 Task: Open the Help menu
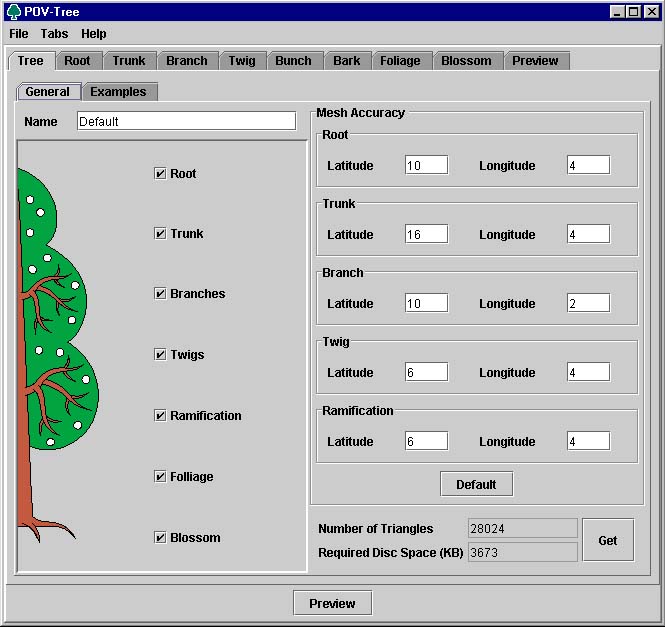point(94,34)
